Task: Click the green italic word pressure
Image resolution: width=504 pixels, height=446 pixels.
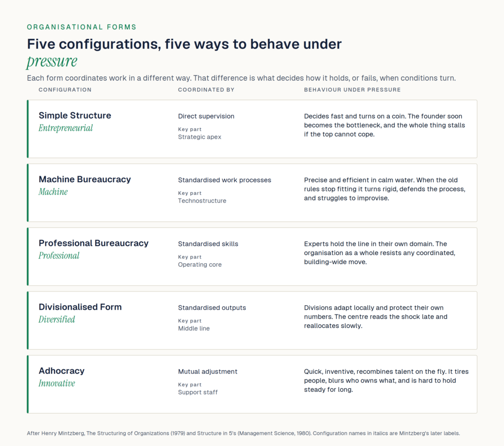Action: pos(52,62)
